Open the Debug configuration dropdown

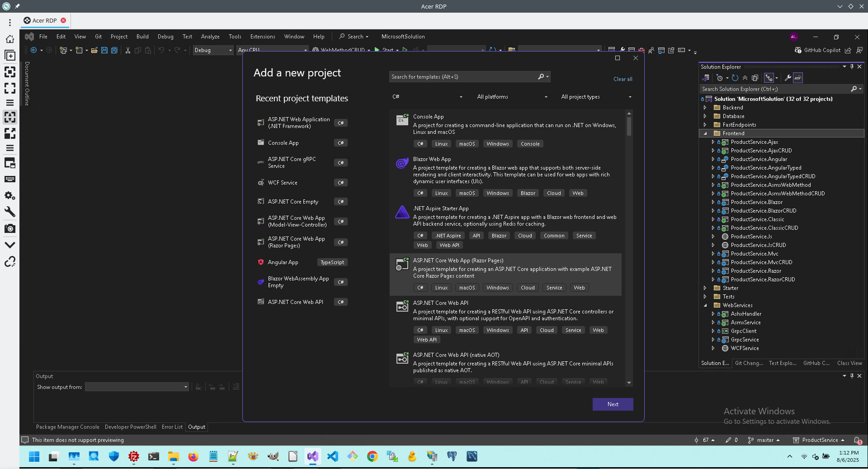[x=213, y=50]
